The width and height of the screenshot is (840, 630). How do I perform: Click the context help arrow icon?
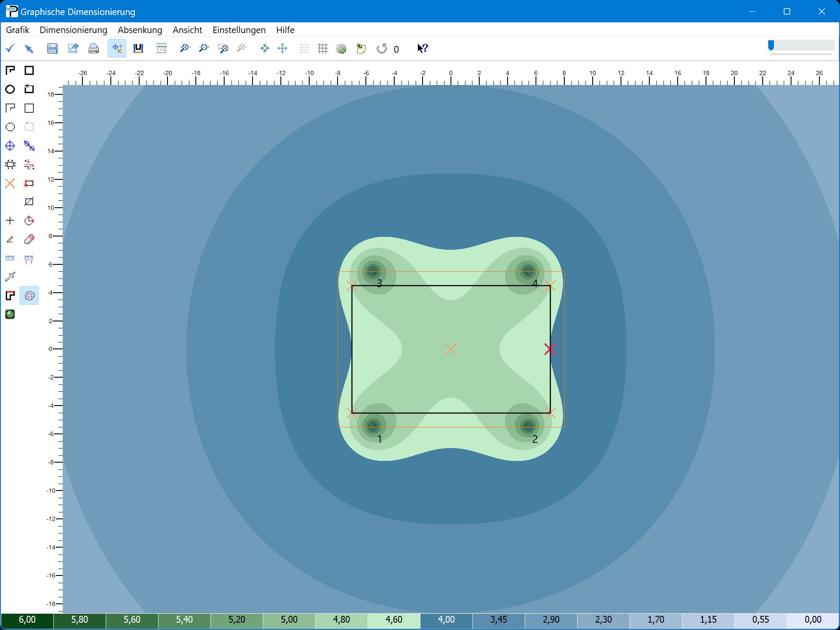423,48
